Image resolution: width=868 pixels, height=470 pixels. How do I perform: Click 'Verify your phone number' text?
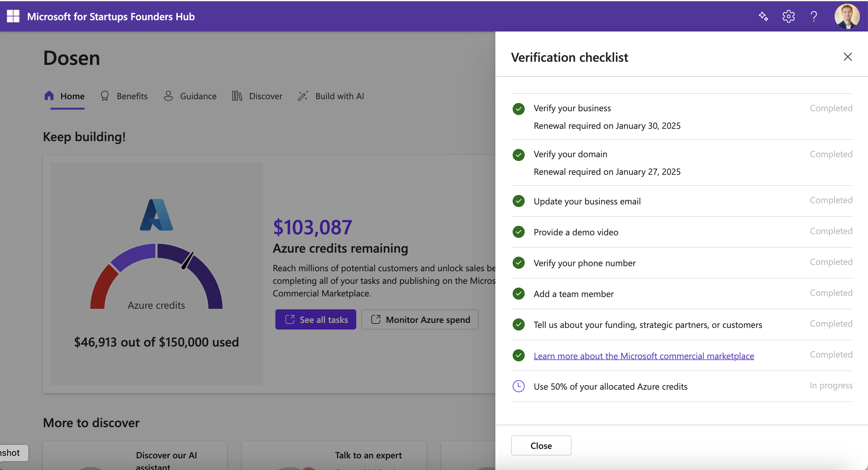584,263
